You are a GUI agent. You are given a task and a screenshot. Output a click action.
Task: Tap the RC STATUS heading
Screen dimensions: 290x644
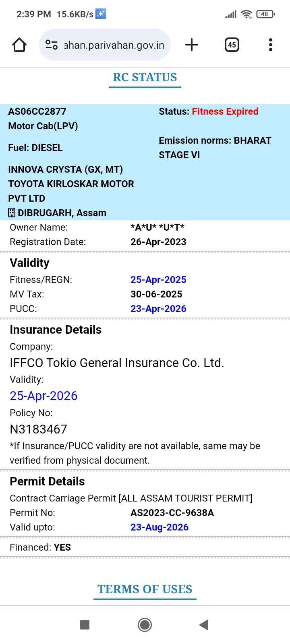(145, 77)
